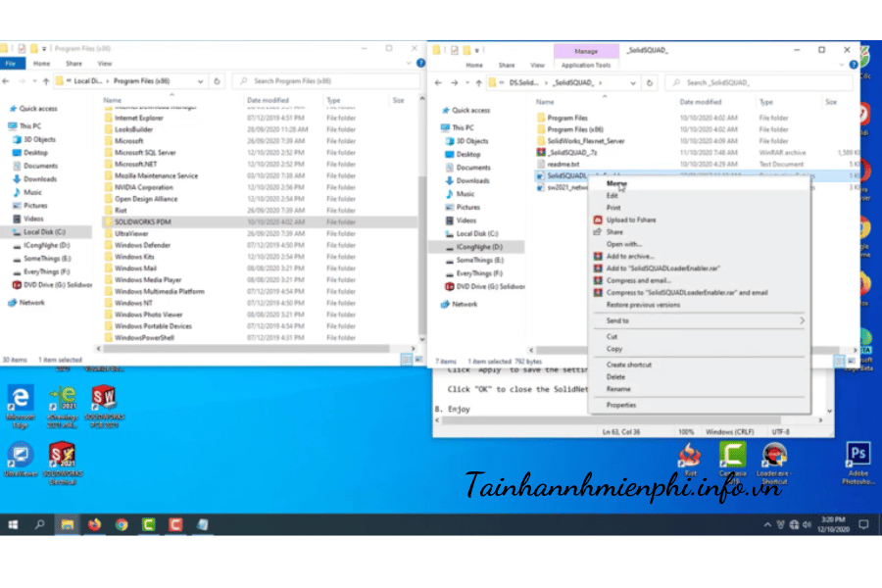Image resolution: width=882 pixels, height=588 pixels.
Task: Launch Camtasia from the desktop
Action: [732, 459]
